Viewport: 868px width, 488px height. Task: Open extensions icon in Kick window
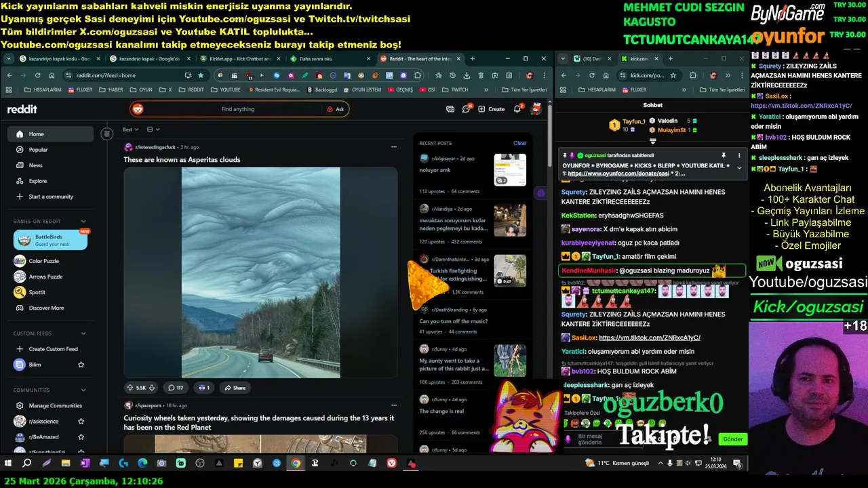click(692, 75)
